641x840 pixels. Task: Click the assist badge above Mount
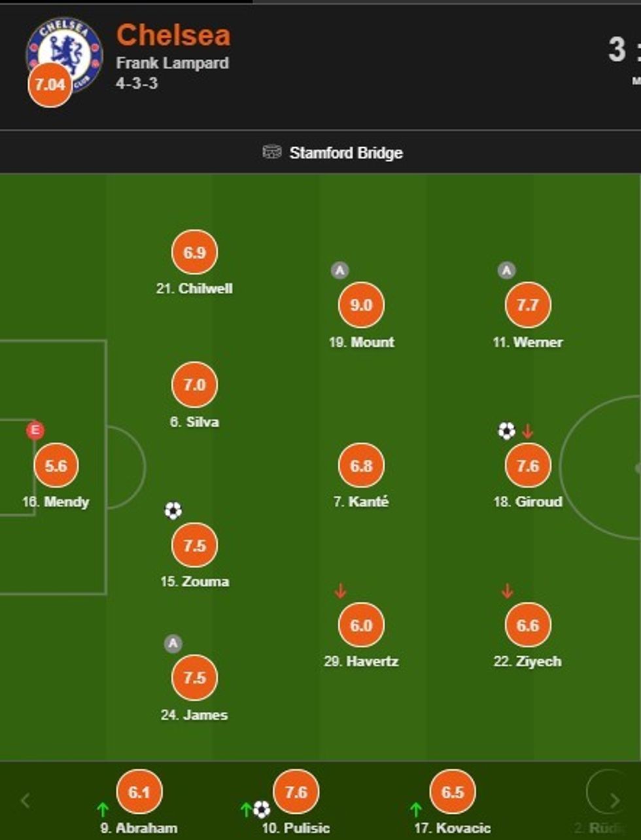[339, 270]
